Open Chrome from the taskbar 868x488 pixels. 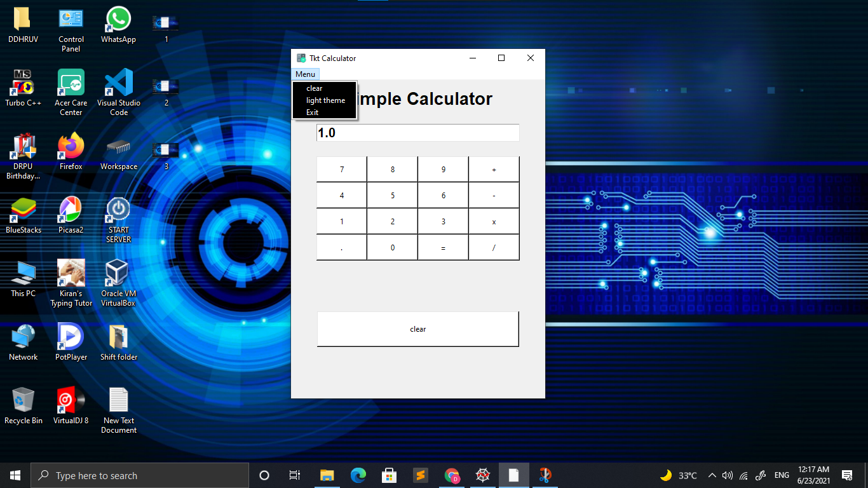[x=452, y=475]
